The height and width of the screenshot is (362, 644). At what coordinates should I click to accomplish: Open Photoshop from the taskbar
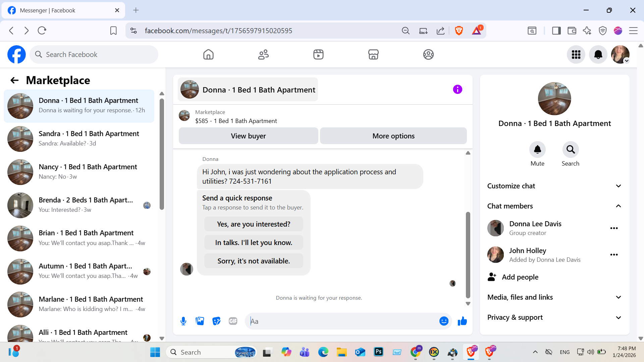coord(378,352)
